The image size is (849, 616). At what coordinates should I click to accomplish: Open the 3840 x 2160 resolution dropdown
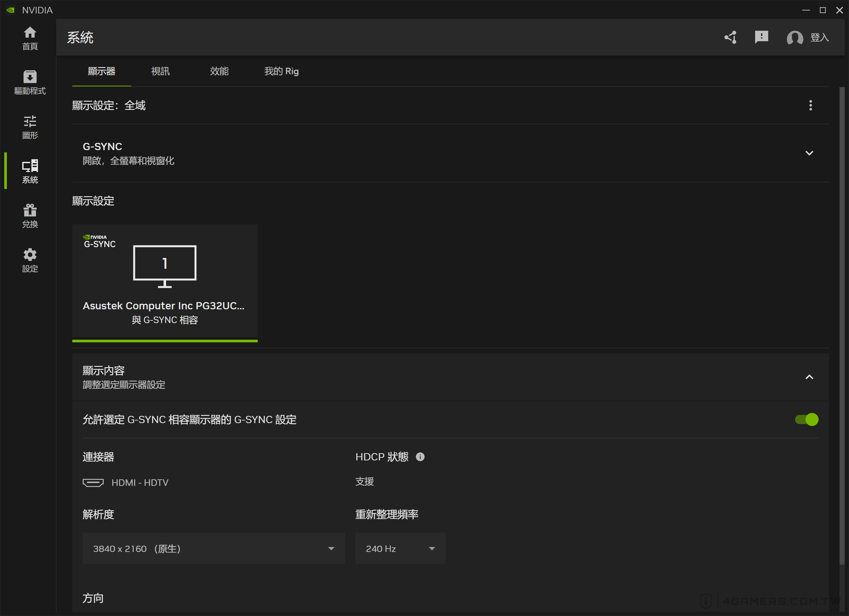point(213,548)
